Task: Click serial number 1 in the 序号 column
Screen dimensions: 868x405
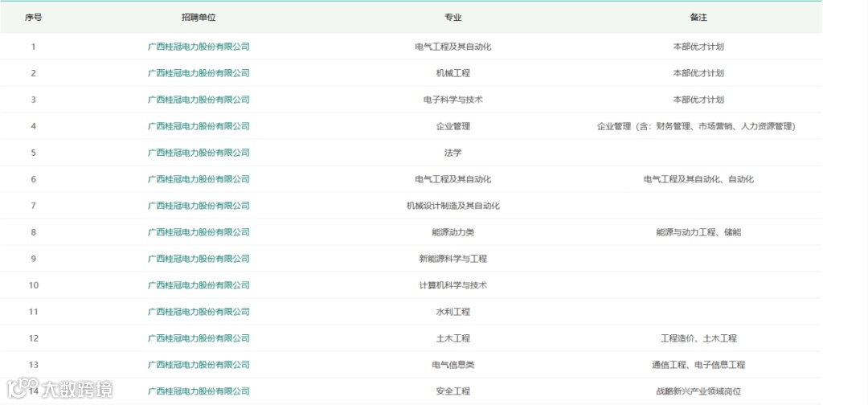Action: point(33,47)
